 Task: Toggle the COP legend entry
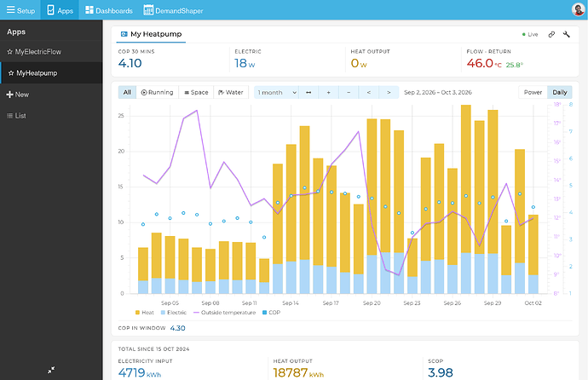point(272,313)
